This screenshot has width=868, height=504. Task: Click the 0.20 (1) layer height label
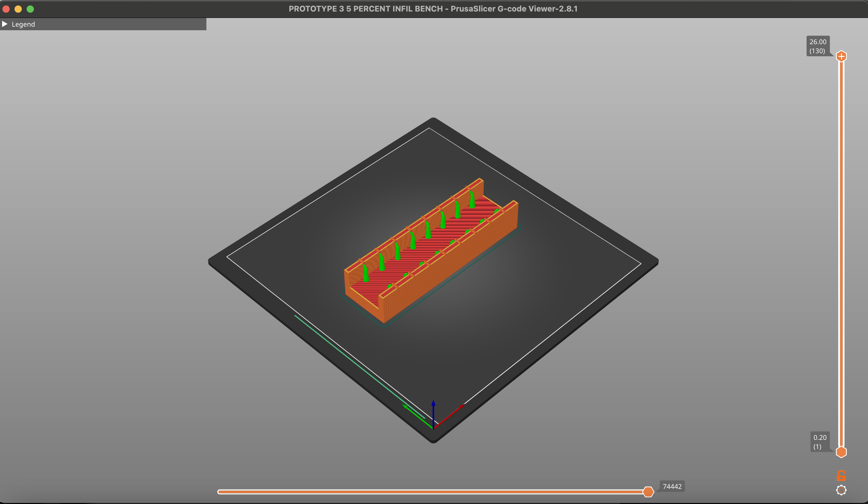(820, 442)
